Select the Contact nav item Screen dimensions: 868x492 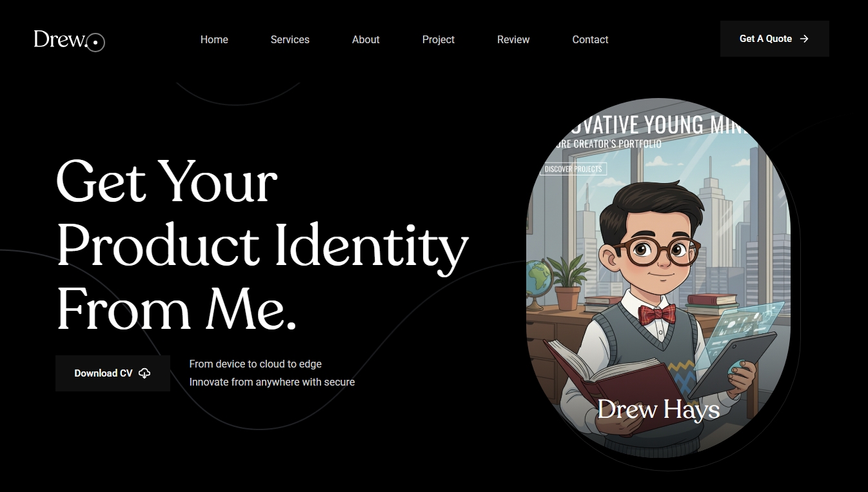click(x=590, y=39)
